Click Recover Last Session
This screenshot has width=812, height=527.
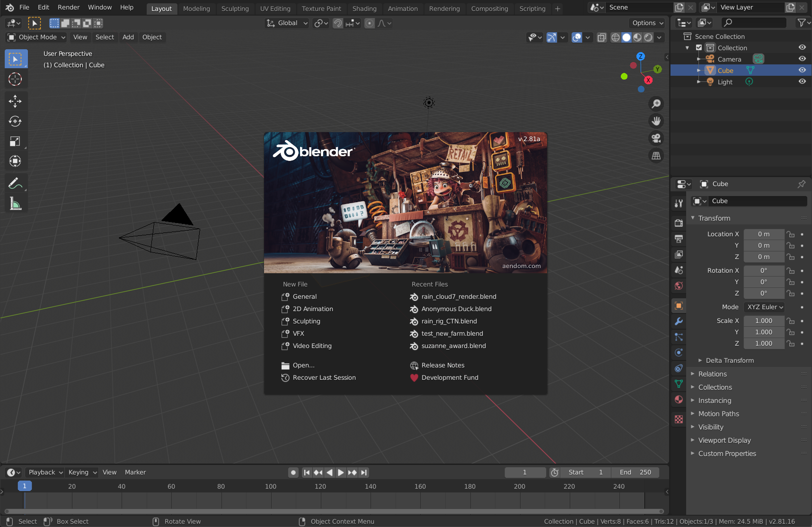(x=324, y=378)
